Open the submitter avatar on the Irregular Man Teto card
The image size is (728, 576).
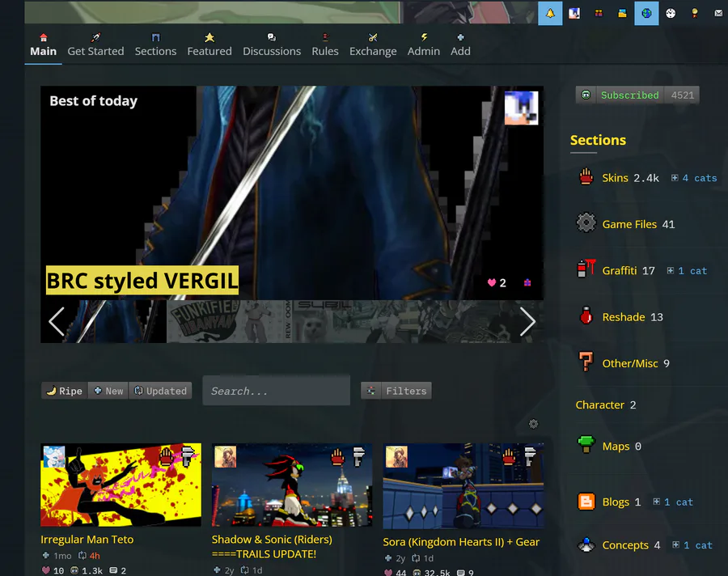(x=54, y=456)
